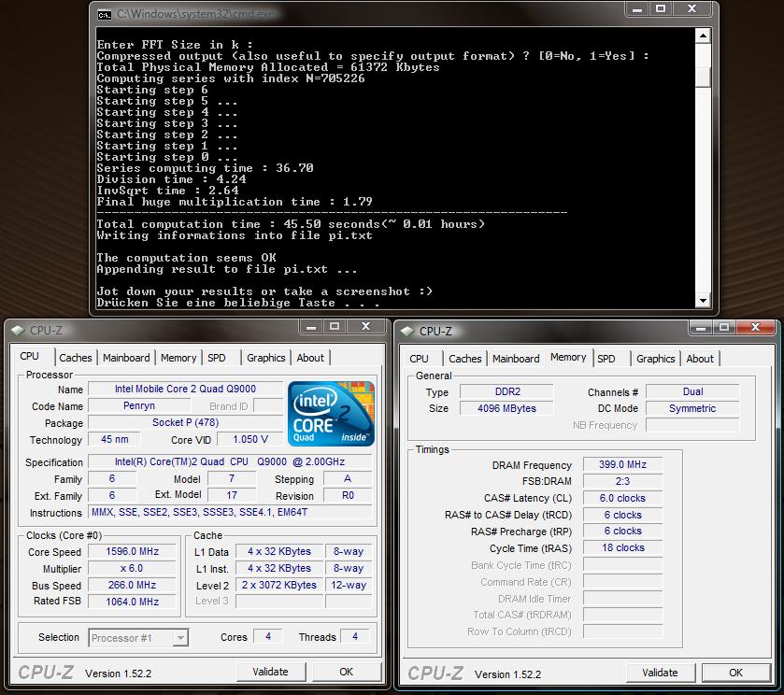Close the right CPU-Z window
The image size is (784, 695).
click(x=756, y=328)
